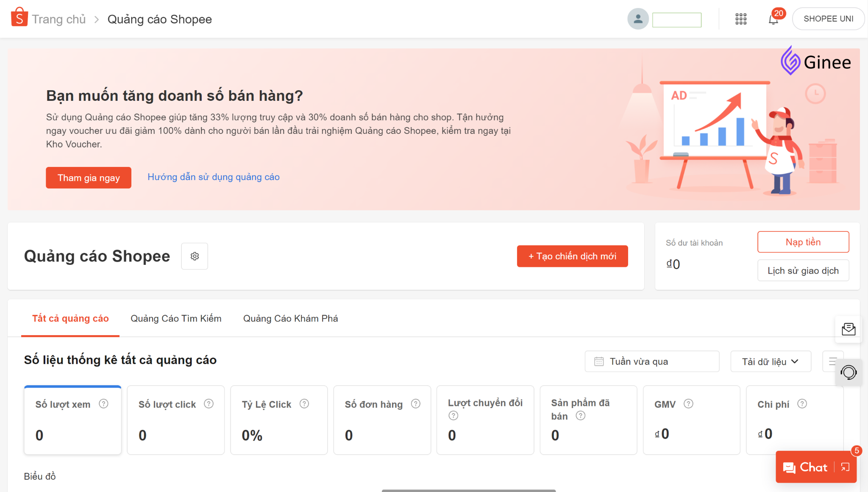Click the Biểu đồ label
Viewport: 868px width, 492px height.
click(x=40, y=476)
